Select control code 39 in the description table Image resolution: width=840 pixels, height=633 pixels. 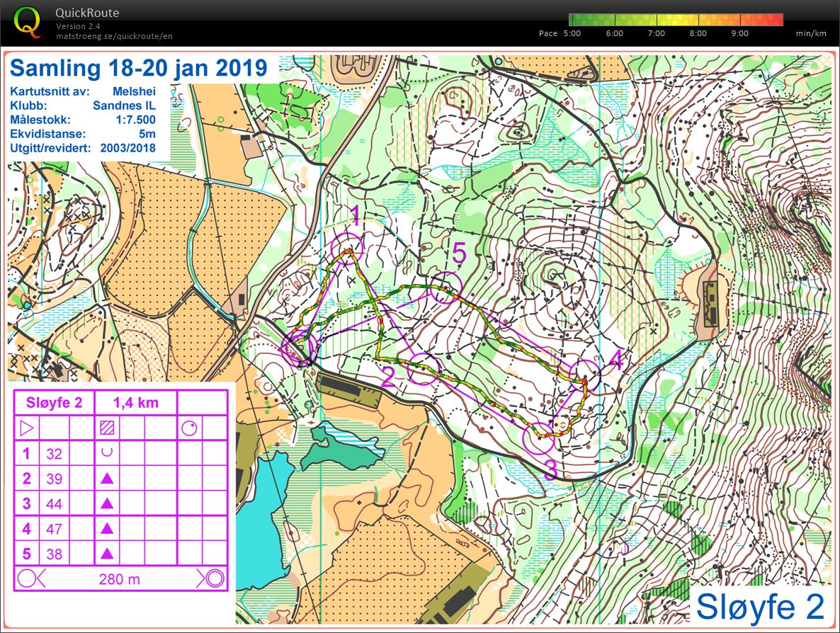coord(54,479)
